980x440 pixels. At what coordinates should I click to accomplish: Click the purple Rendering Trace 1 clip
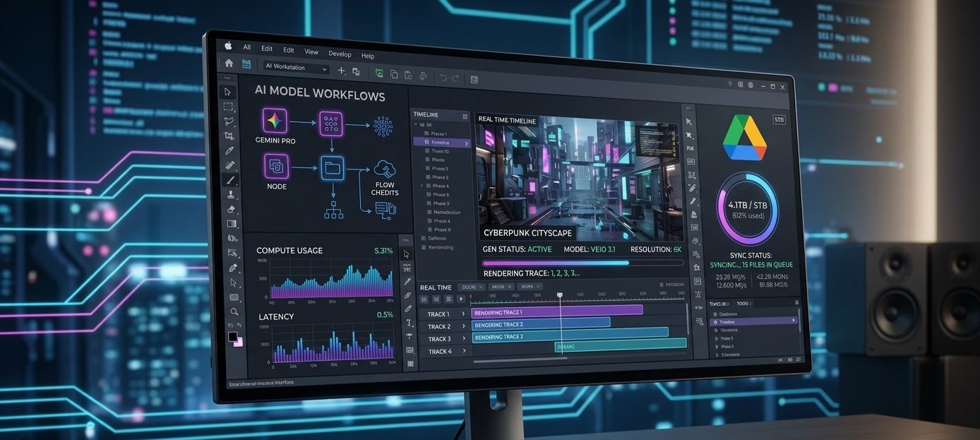557,311
